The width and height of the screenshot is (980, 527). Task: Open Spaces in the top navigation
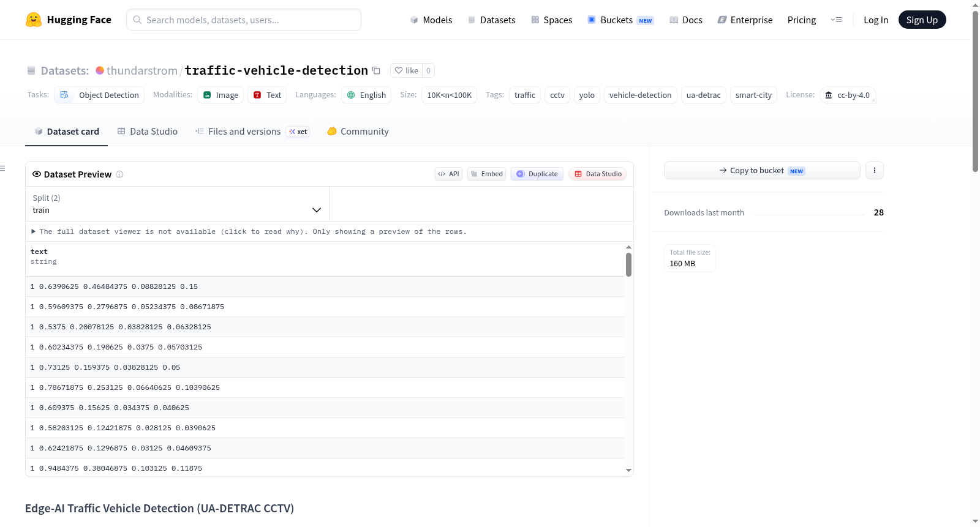[552, 20]
